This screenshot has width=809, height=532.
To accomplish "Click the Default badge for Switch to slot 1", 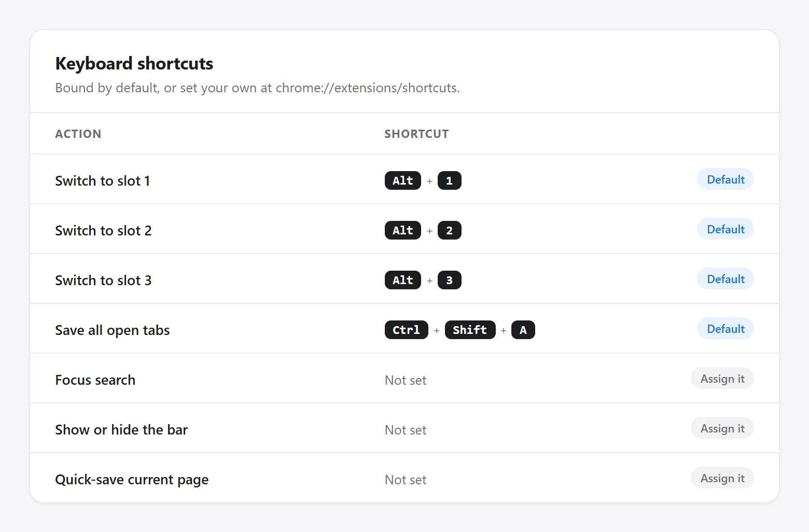I will 725,179.
